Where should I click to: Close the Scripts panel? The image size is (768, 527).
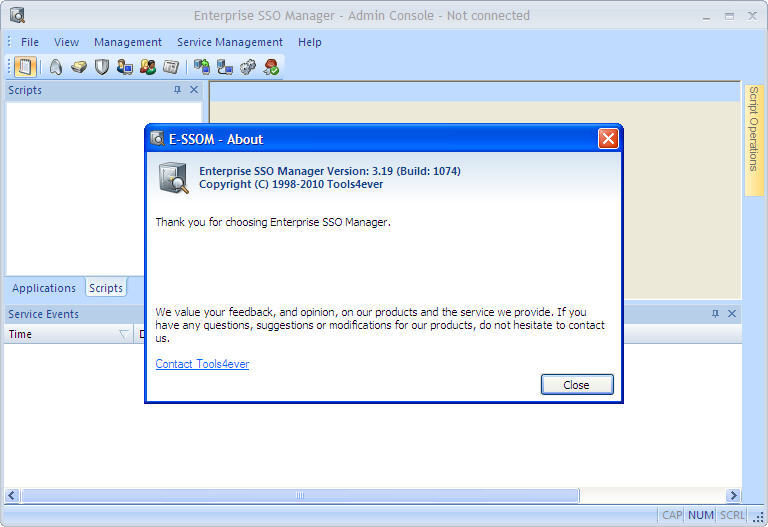pos(194,90)
